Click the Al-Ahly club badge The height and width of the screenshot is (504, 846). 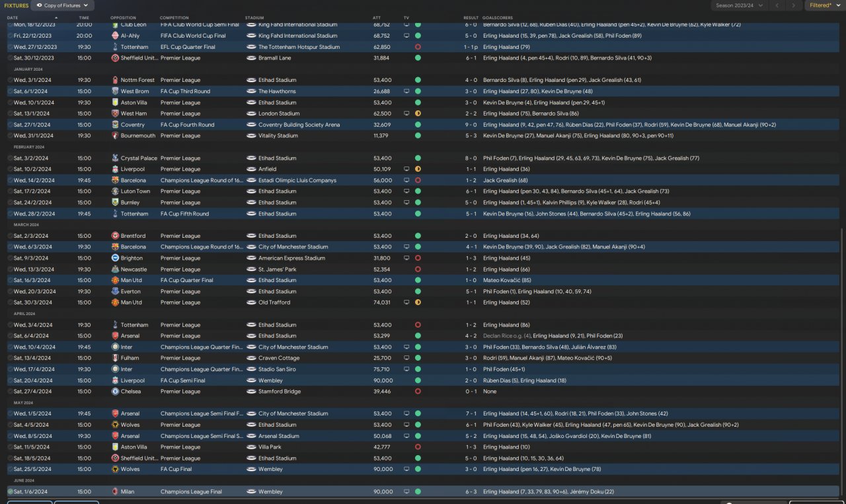tap(115, 36)
